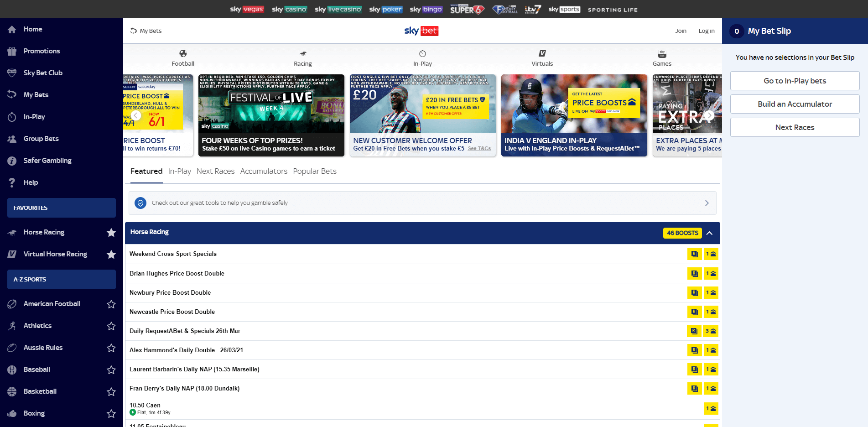Screen dimensions: 868x427
Task: Switch to the Popular Bets tab
Action: (315, 171)
